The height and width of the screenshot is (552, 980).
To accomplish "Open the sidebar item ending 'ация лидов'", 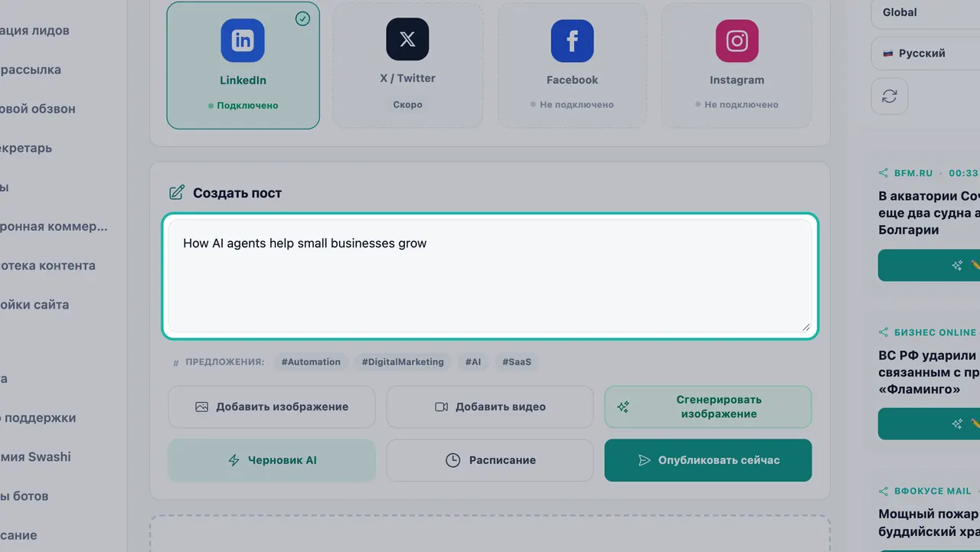I will [35, 31].
